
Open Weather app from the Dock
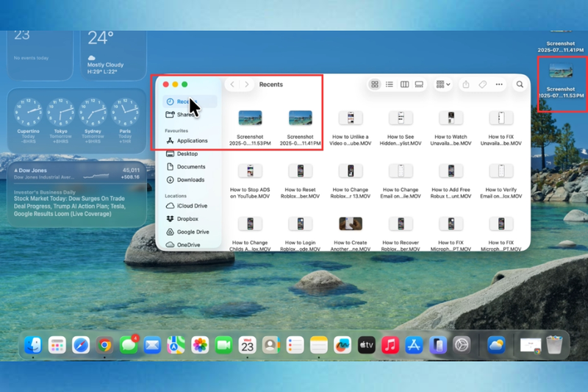[496, 345]
